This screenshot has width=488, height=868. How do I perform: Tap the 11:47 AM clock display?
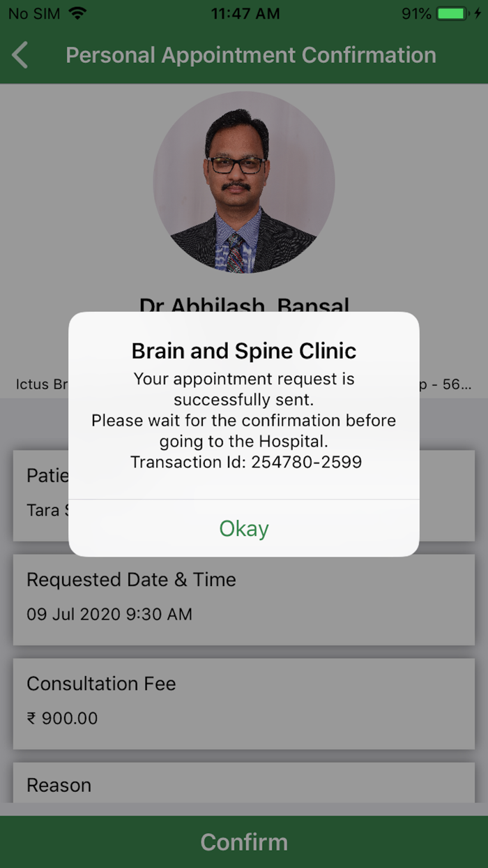(245, 12)
